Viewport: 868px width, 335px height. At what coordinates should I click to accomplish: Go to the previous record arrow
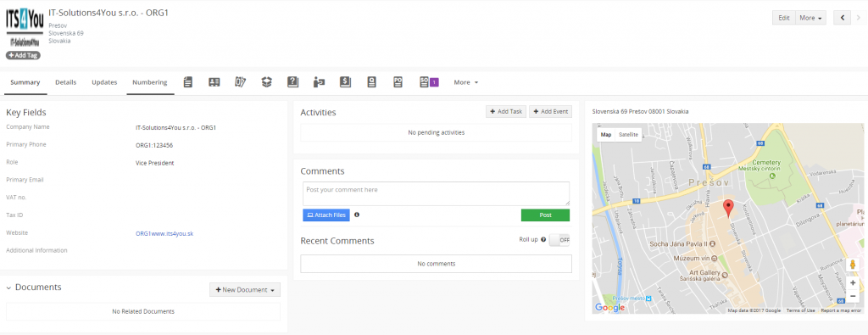[x=842, y=18]
